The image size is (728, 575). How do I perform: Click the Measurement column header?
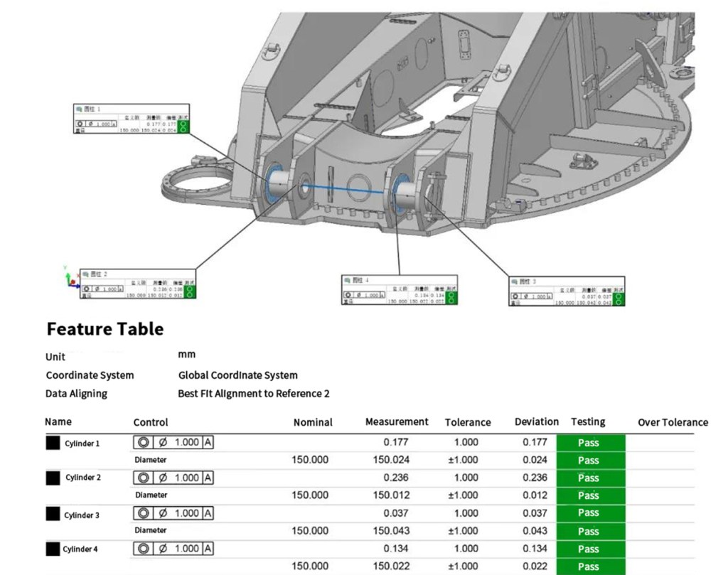[396, 421]
